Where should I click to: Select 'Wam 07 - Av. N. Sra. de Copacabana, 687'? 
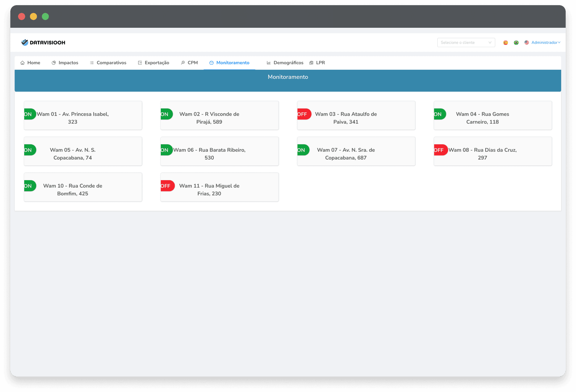[x=356, y=151]
